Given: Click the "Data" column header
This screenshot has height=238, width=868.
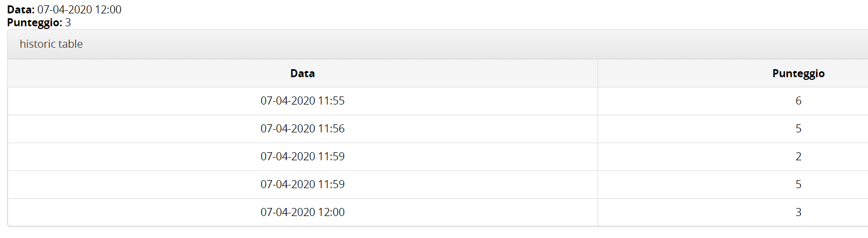Looking at the screenshot, I should point(302,73).
